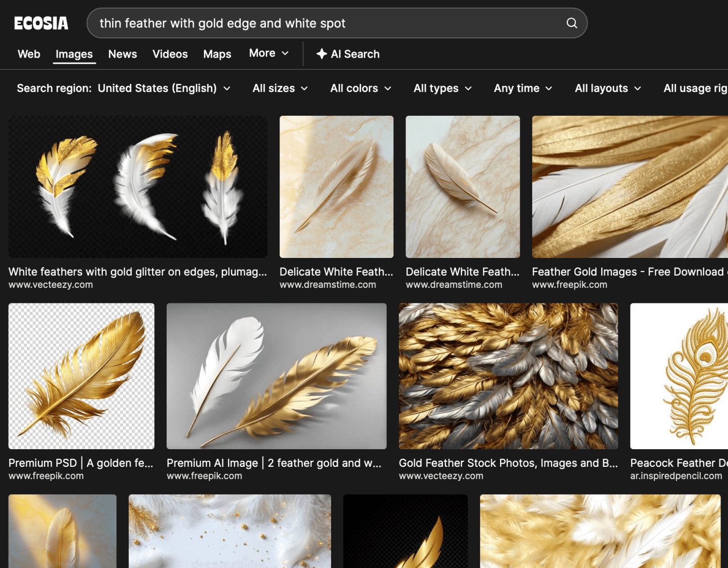Click the magnifying glass search icon
The width and height of the screenshot is (728, 568).
point(571,23)
